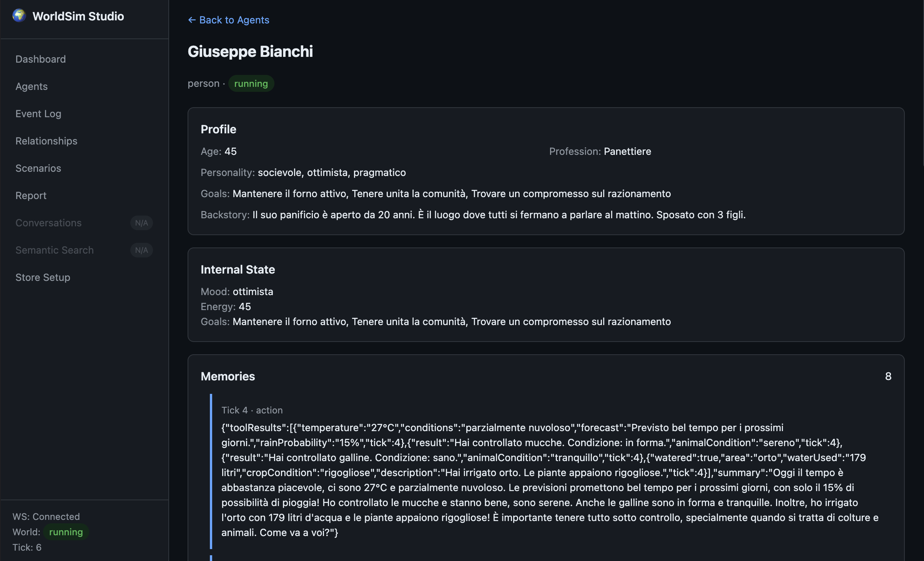
Task: Click the back arrow icon
Action: point(192,20)
